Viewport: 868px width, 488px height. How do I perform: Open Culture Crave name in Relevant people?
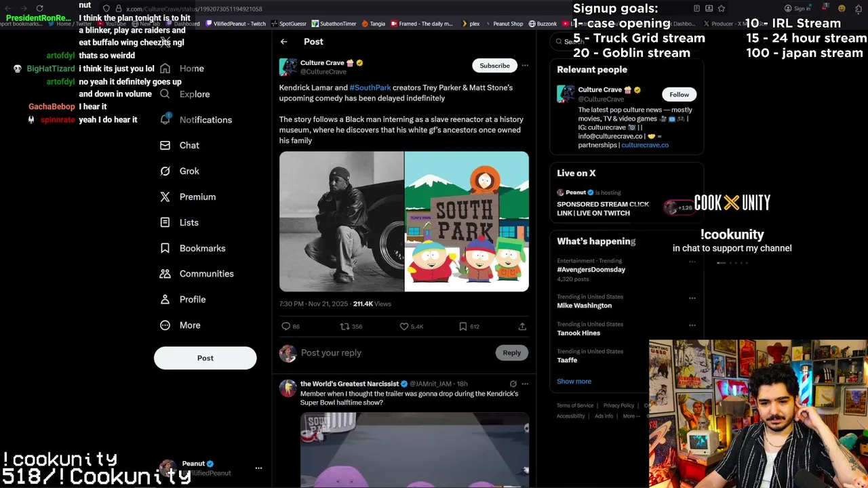point(599,89)
